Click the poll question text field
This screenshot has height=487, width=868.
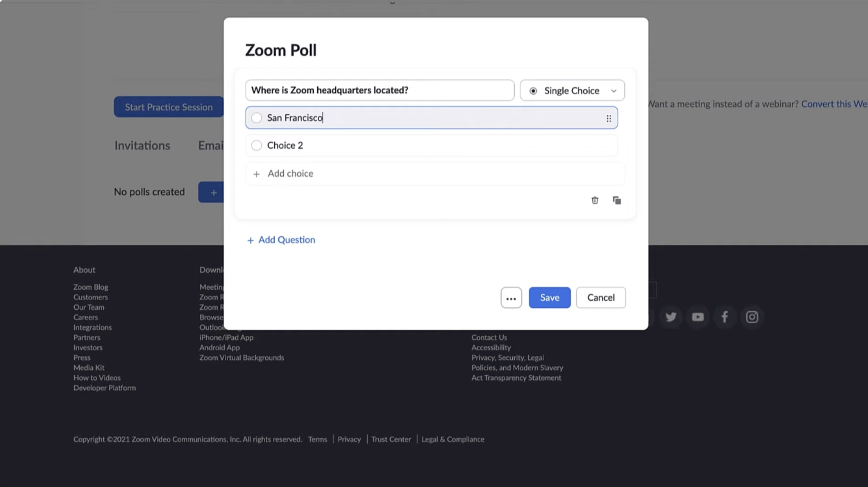point(379,89)
